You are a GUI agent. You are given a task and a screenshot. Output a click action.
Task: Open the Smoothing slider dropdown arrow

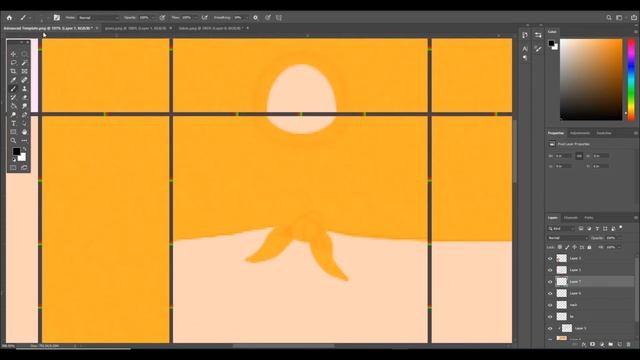[x=247, y=18]
